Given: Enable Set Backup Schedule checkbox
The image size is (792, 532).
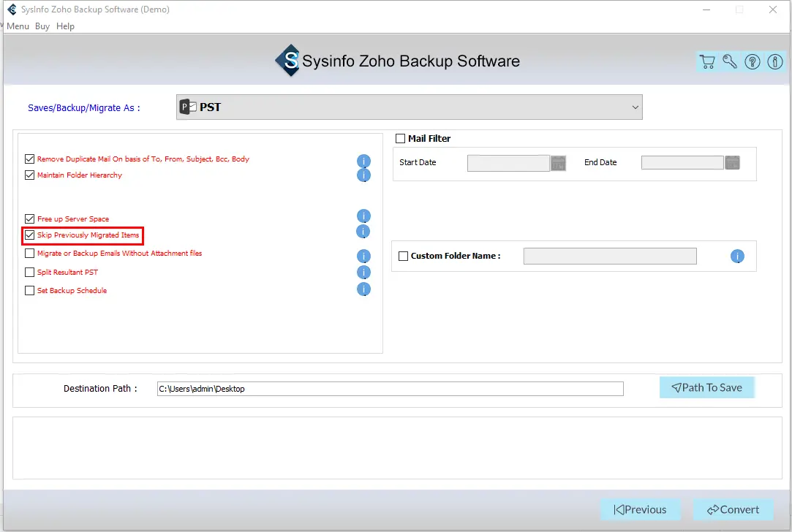Looking at the screenshot, I should 30,291.
